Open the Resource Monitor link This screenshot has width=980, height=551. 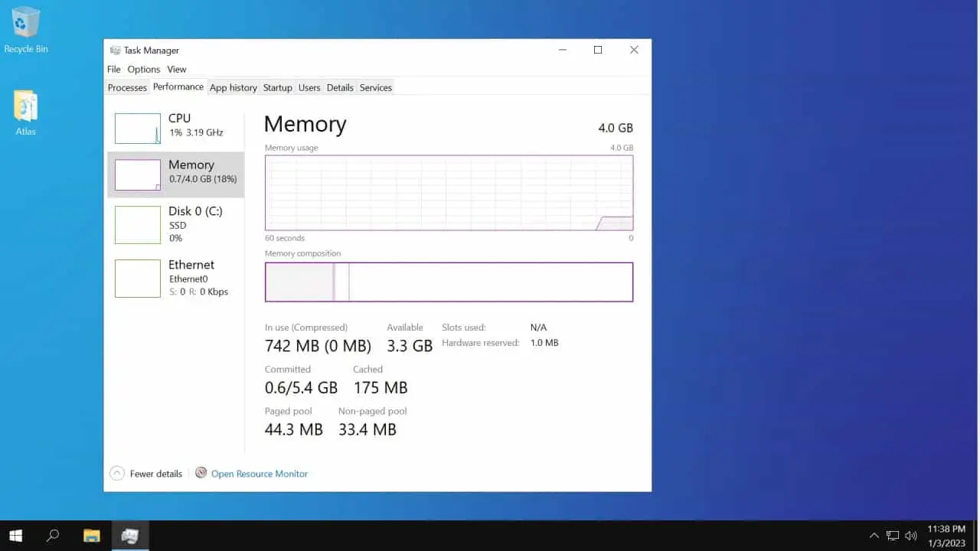point(260,474)
